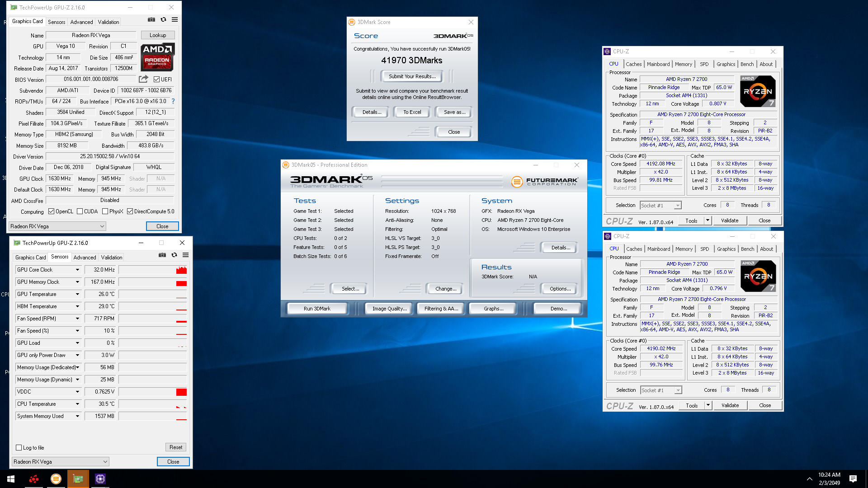Switch to Memory tab in upper CPU-Z
Image resolution: width=868 pixels, height=488 pixels.
(684, 64)
